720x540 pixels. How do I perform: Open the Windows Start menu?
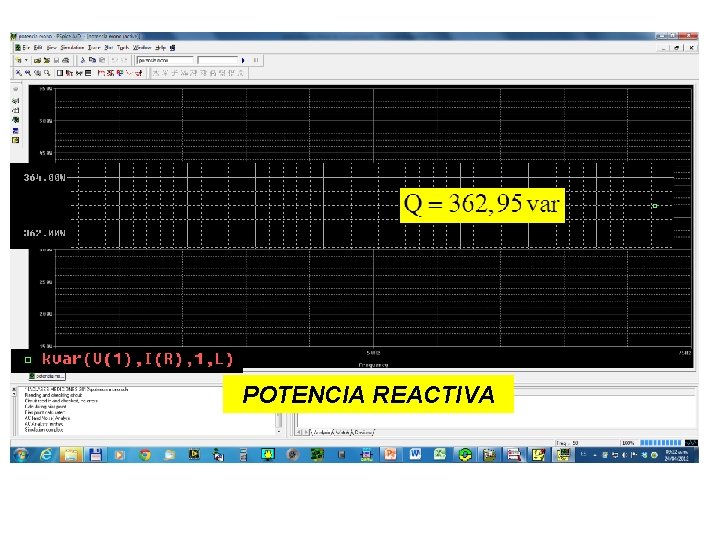(x=21, y=455)
